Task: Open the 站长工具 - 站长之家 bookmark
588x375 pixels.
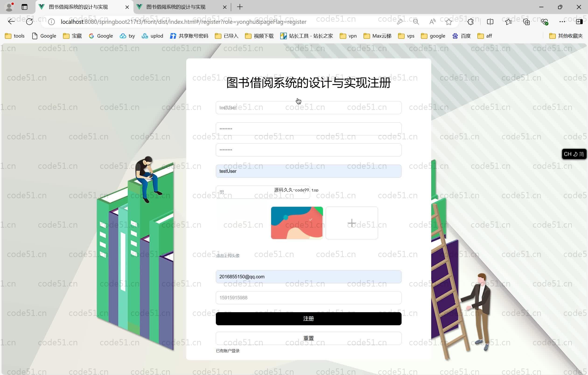Action: tap(307, 36)
